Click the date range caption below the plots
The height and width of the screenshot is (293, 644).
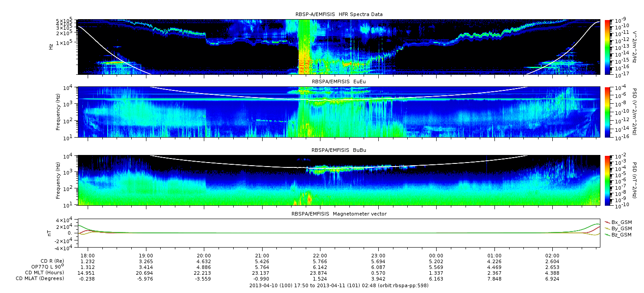pos(339,285)
